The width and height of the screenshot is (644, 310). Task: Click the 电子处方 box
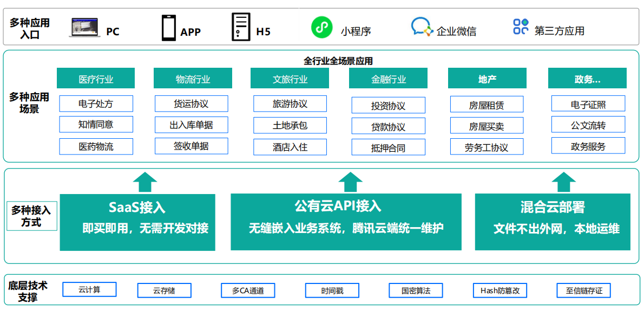coord(96,104)
